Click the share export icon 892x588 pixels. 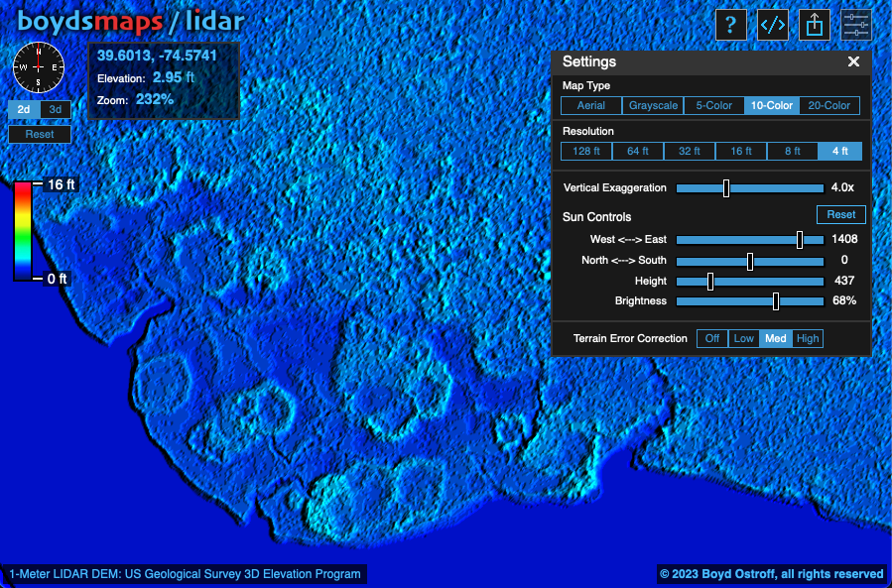[x=815, y=25]
